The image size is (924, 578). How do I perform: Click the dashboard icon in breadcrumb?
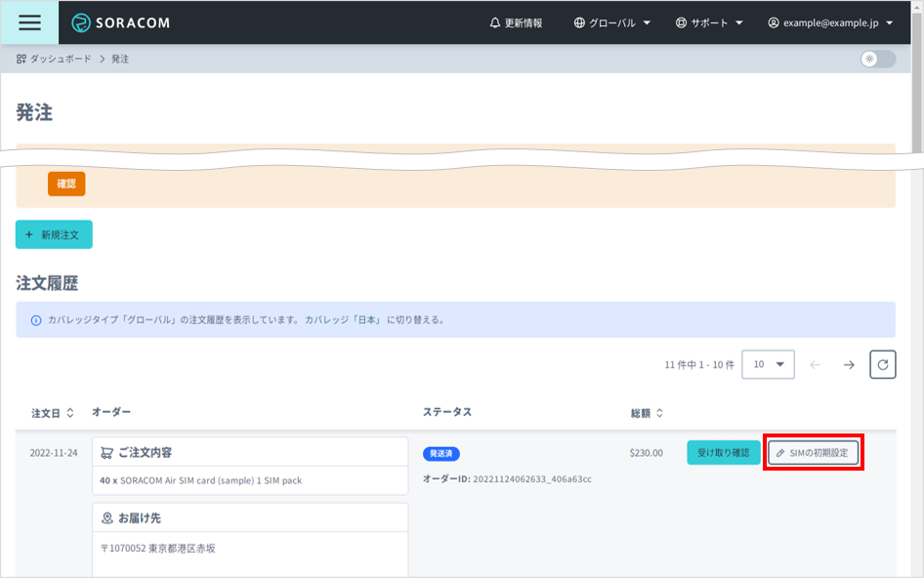click(x=21, y=59)
